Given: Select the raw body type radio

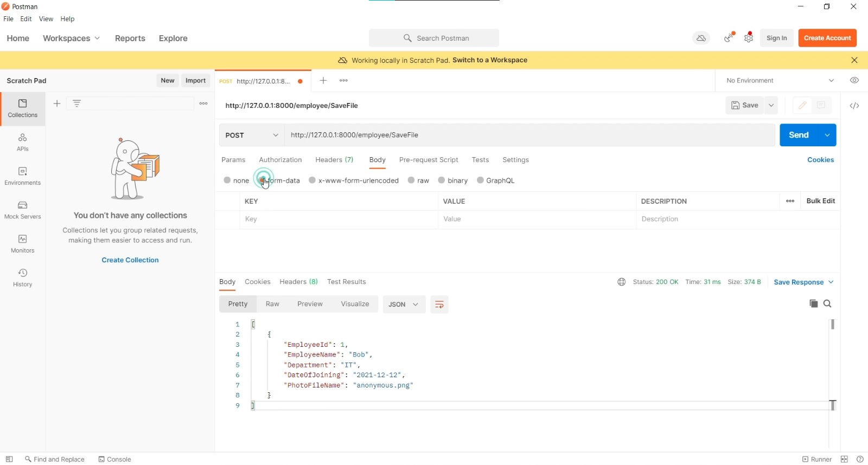Looking at the screenshot, I should pyautogui.click(x=412, y=180).
